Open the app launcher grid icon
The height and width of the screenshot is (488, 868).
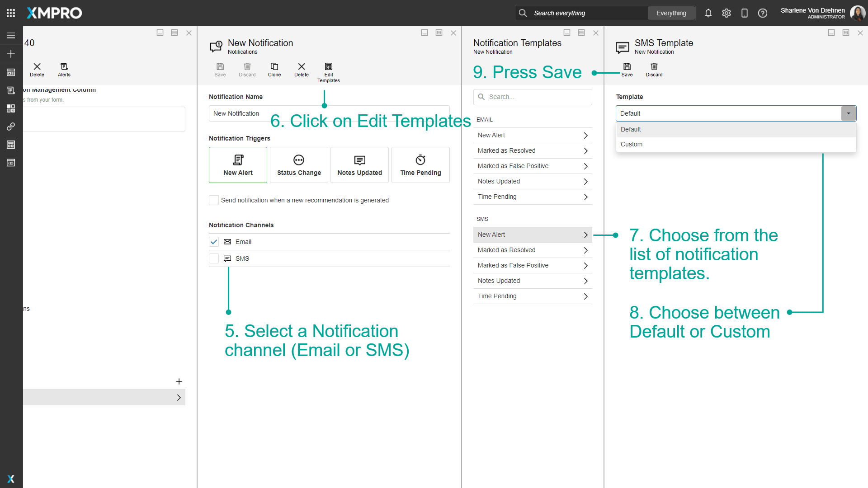tap(11, 13)
